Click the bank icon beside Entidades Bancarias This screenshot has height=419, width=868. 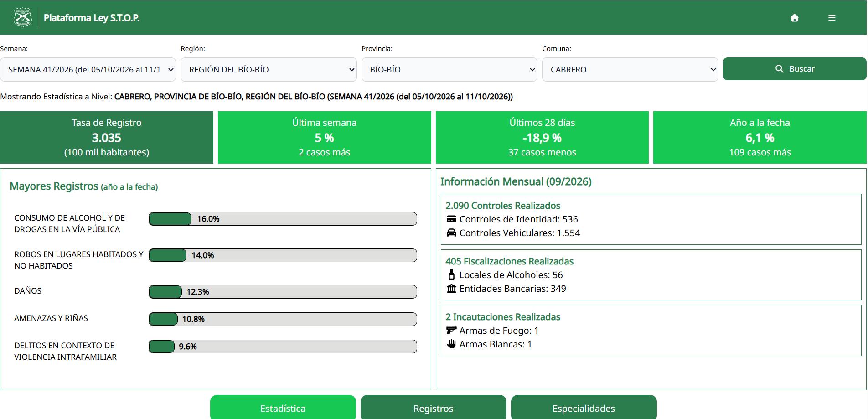(x=451, y=288)
